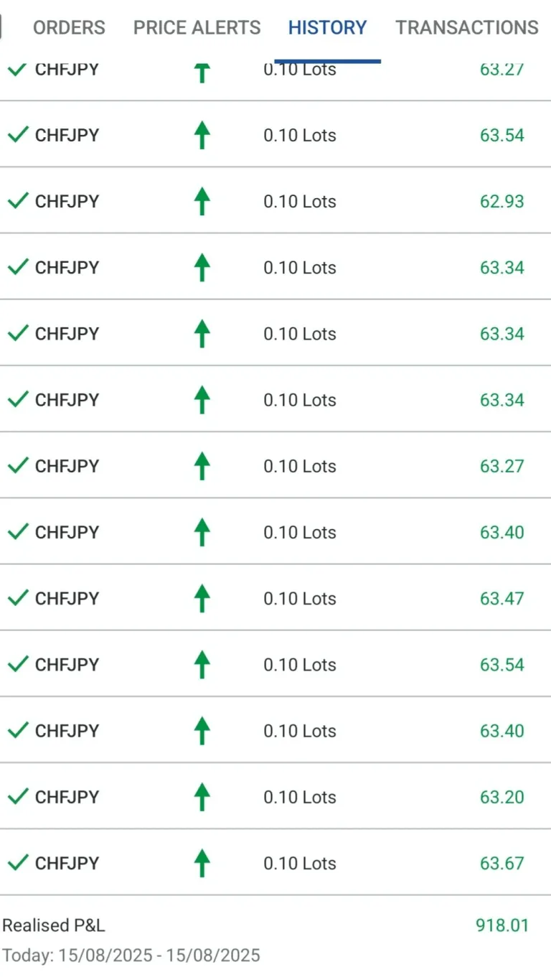Tap the checkmark icon in the 63.47 row

coord(17,598)
